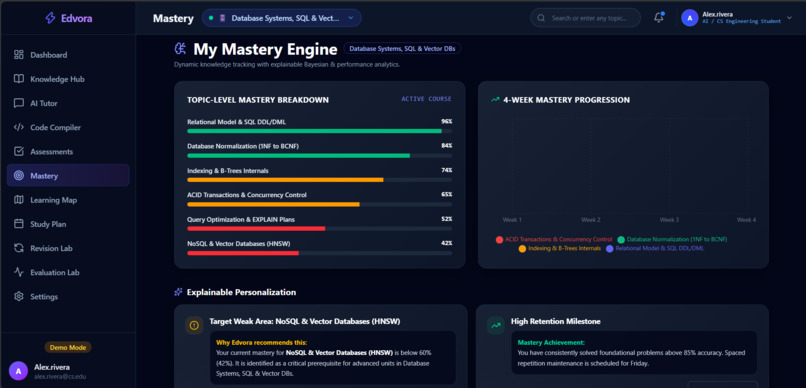
Task: Click the Target Weak Area recommendation card
Action: pyautogui.click(x=321, y=346)
